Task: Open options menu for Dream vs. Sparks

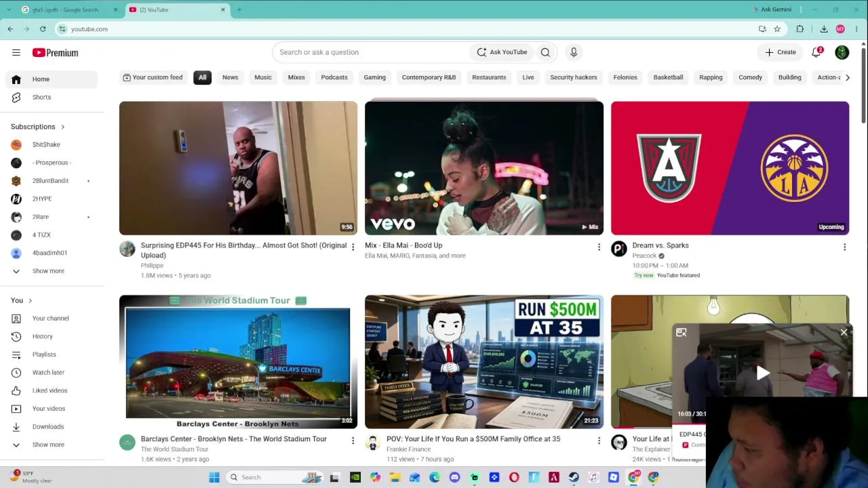Action: [x=844, y=247]
